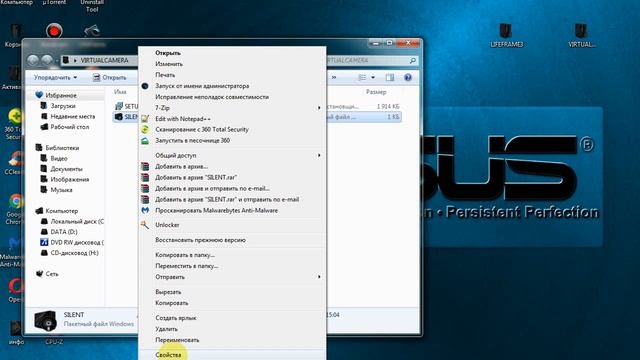Click WinRAR icon for Добавить в архив...
This screenshot has height=360, width=640.
(145, 167)
